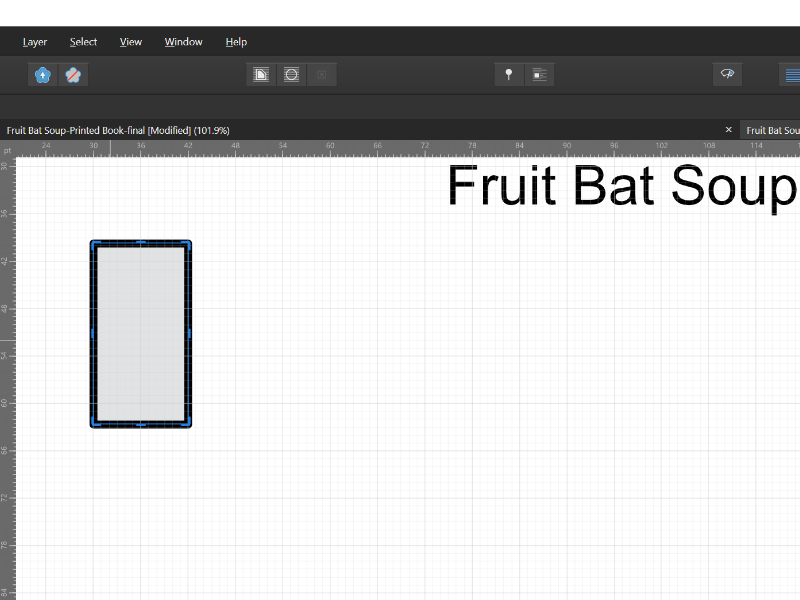Click the rectangle's bottom-center selection handle
Image resolution: width=800 pixels, height=600 pixels.
141,424
